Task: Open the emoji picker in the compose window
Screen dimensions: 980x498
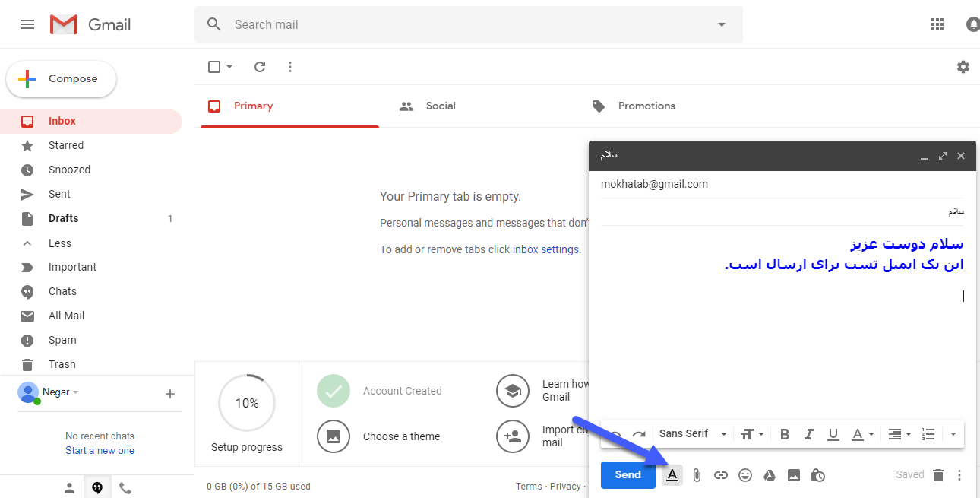Action: point(745,475)
